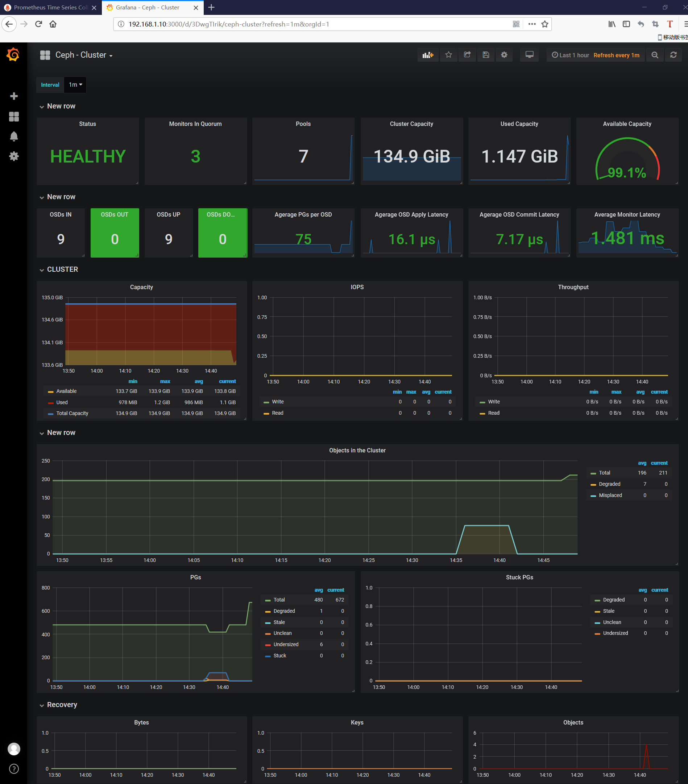
Task: Click the Add panel icon
Action: (x=427, y=55)
